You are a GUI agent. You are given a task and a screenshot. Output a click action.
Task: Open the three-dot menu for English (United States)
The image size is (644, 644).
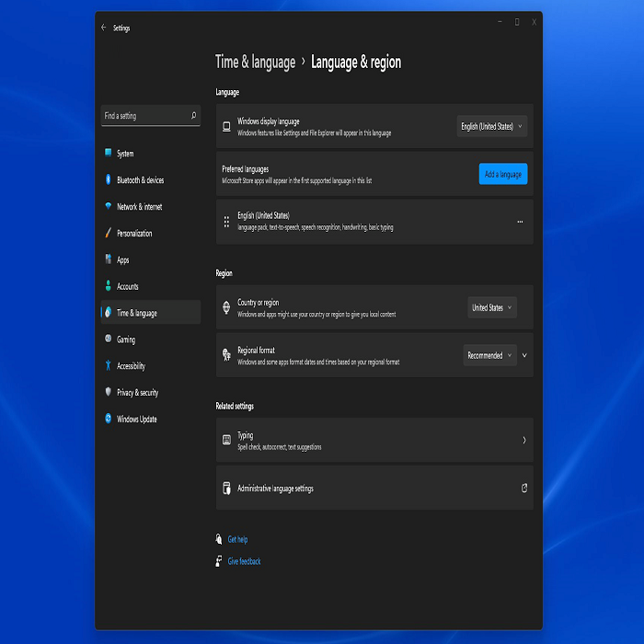click(520, 222)
